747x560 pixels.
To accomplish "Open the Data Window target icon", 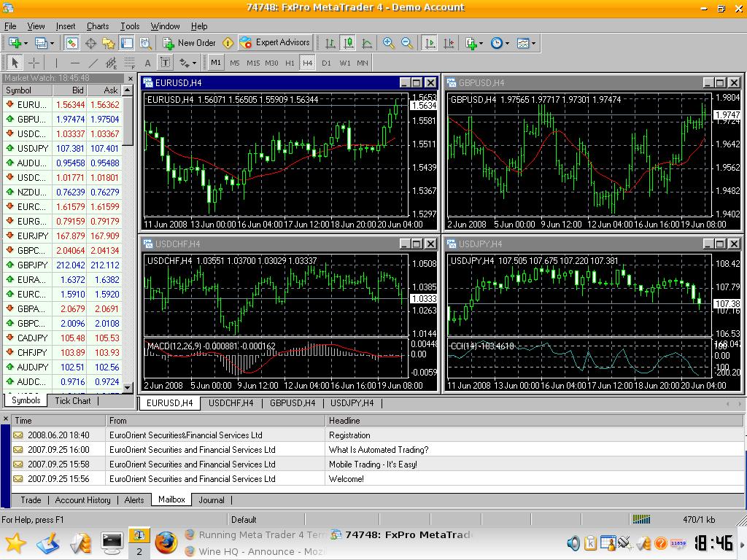I will coord(90,43).
